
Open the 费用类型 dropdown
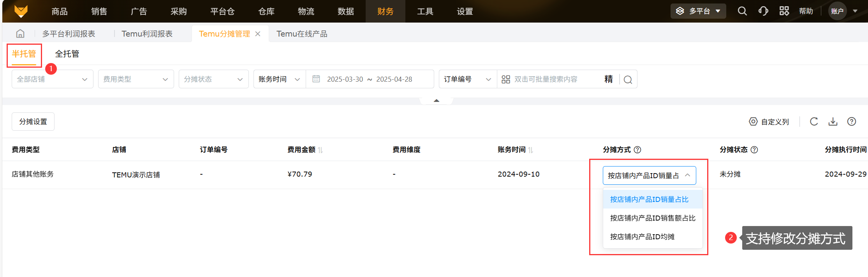pos(136,79)
